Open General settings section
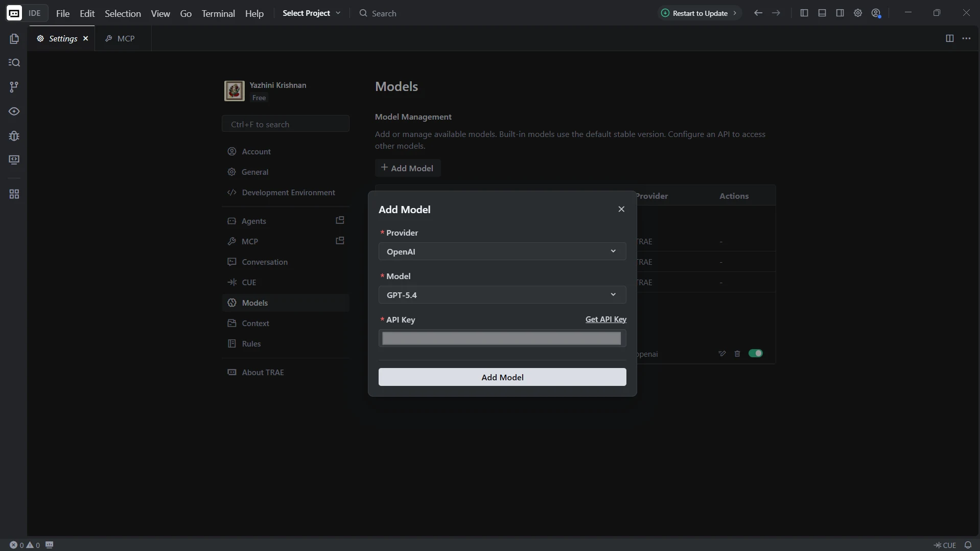The image size is (980, 551). click(x=286, y=172)
